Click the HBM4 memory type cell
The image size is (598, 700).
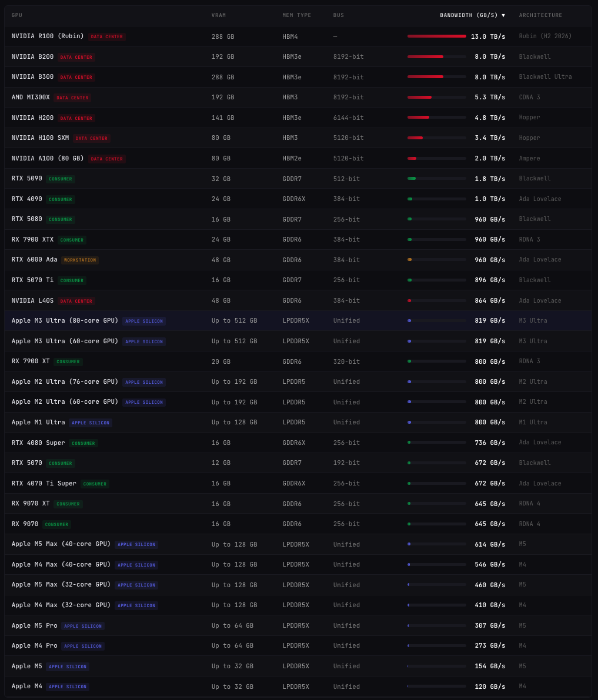(x=290, y=36)
